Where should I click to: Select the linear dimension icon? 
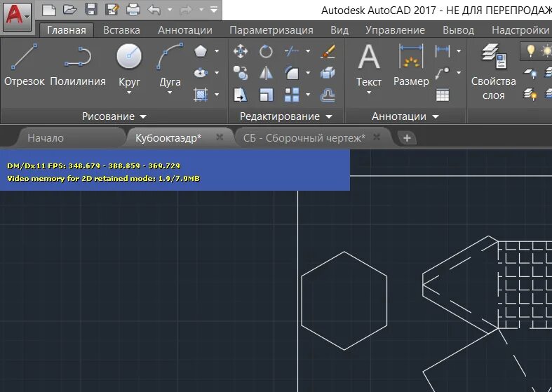[443, 51]
